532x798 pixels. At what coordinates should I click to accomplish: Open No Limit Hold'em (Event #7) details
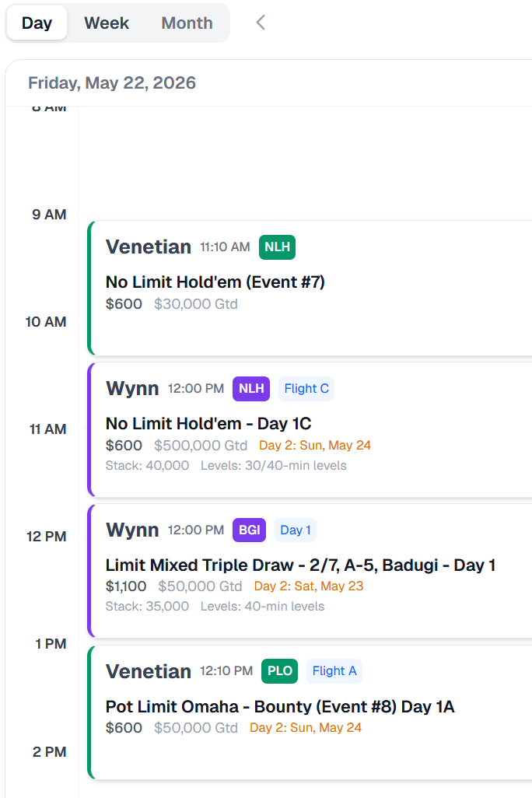215,282
